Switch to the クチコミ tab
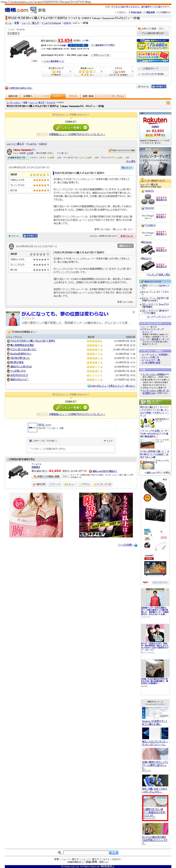176x868 pixels. 73,96
